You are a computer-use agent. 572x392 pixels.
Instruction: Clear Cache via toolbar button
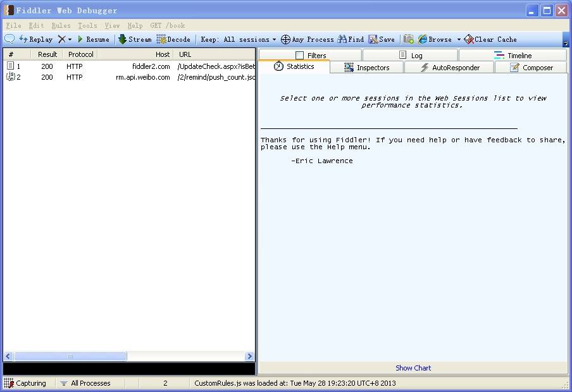[x=490, y=39]
